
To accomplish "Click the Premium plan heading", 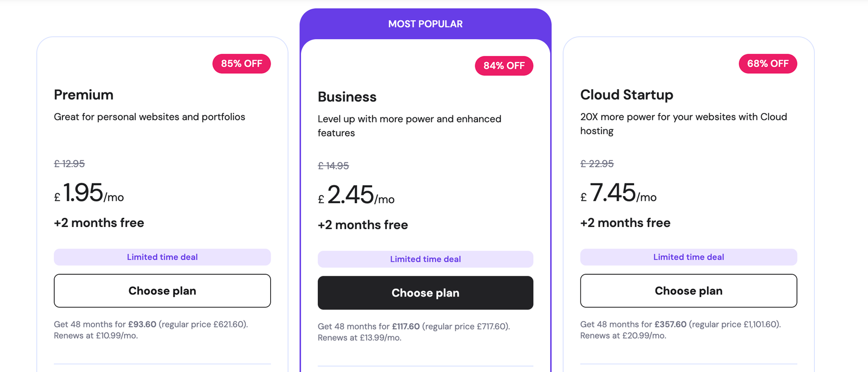I will click(84, 95).
